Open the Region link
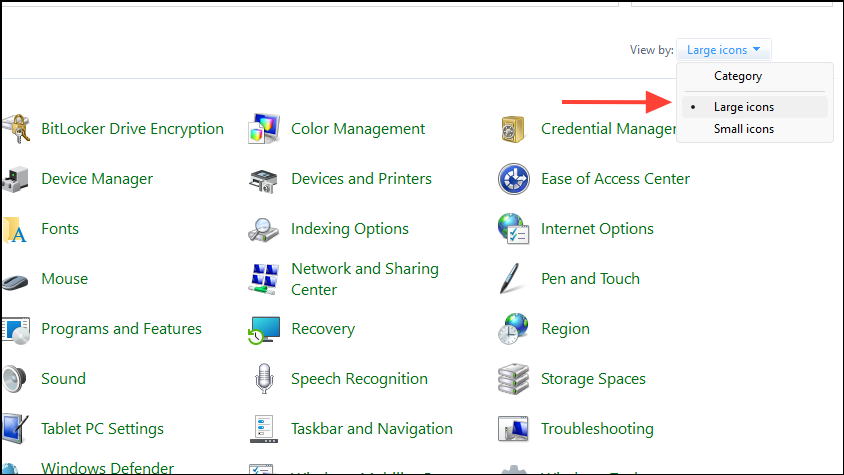 (x=565, y=329)
